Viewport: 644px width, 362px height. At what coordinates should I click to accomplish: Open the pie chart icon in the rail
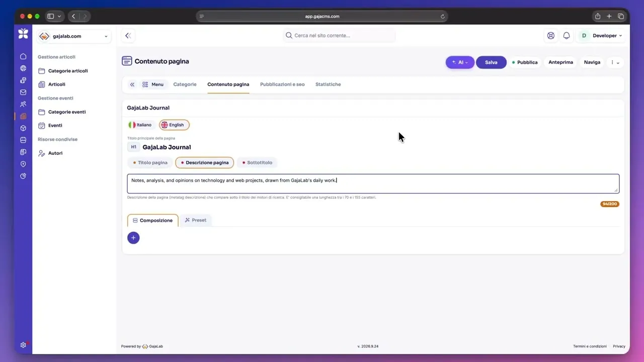pyautogui.click(x=23, y=176)
